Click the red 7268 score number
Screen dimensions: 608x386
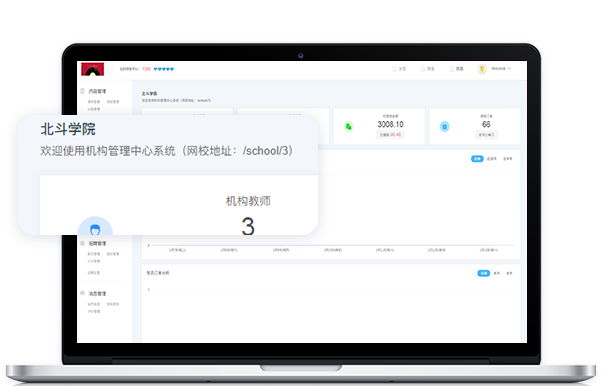click(x=146, y=69)
